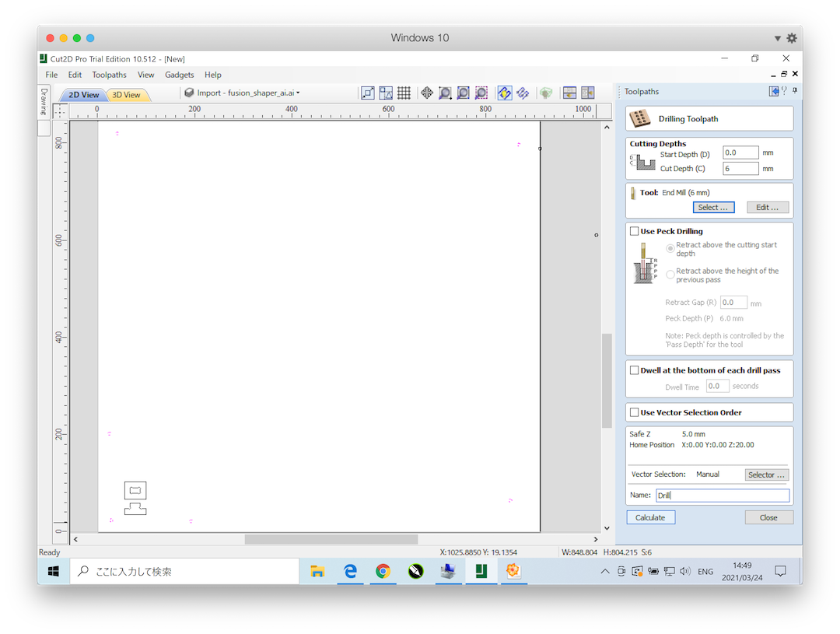Enable Use Peck Drilling checkbox
Image resolution: width=840 pixels, height=634 pixels.
pos(635,231)
